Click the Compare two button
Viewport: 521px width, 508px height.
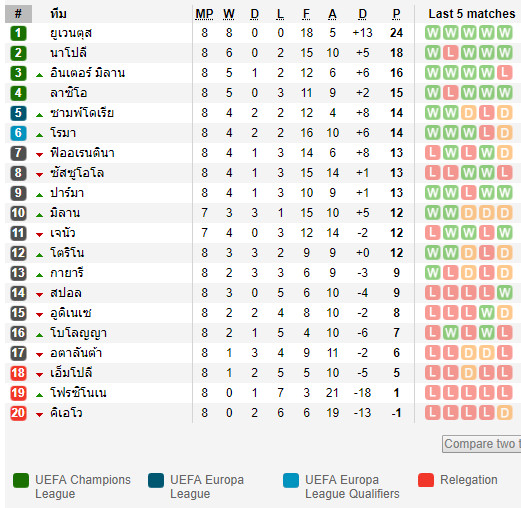tap(482, 444)
